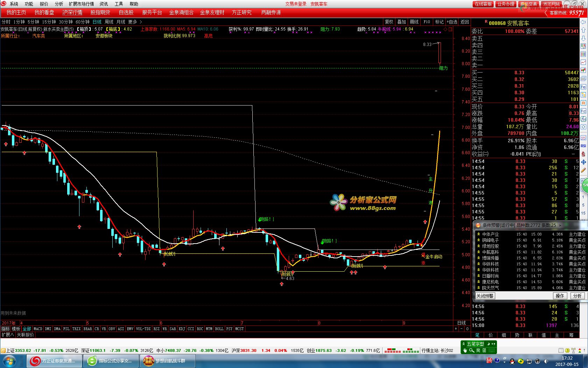Toggle 画线 drawing tools button
This screenshot has height=368, width=588.
click(414, 22)
